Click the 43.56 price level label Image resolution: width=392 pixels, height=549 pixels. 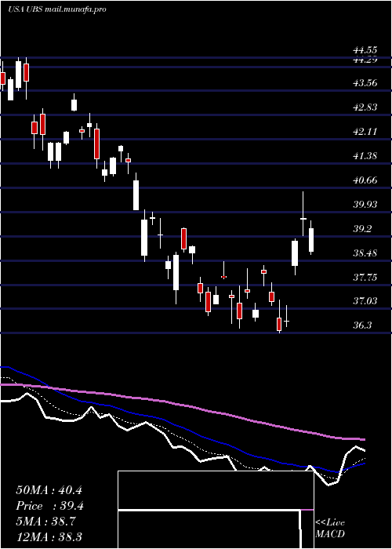click(365, 83)
